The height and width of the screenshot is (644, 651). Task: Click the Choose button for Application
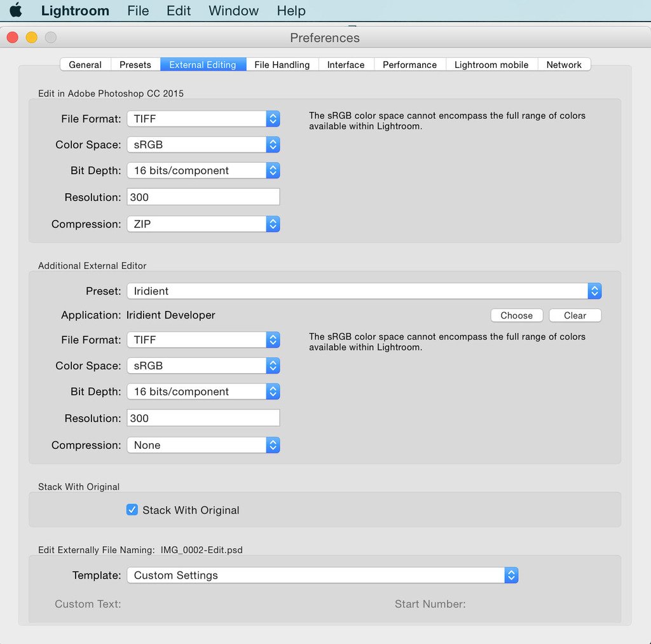pyautogui.click(x=516, y=315)
